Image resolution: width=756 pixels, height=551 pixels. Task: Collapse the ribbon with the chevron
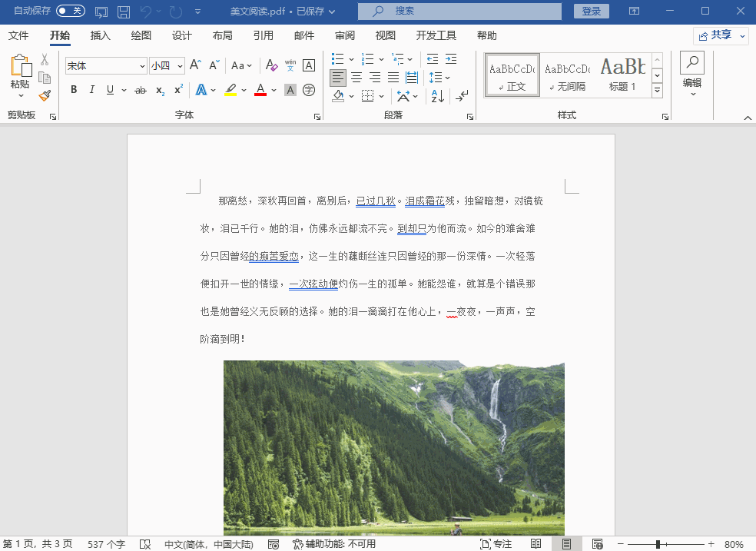pyautogui.click(x=748, y=117)
